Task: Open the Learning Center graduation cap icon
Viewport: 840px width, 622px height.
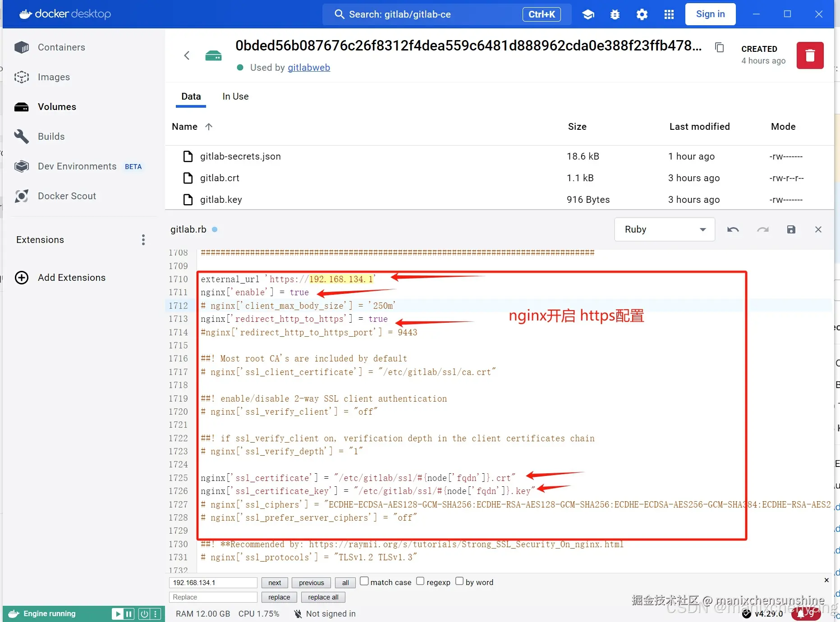Action: [588, 14]
